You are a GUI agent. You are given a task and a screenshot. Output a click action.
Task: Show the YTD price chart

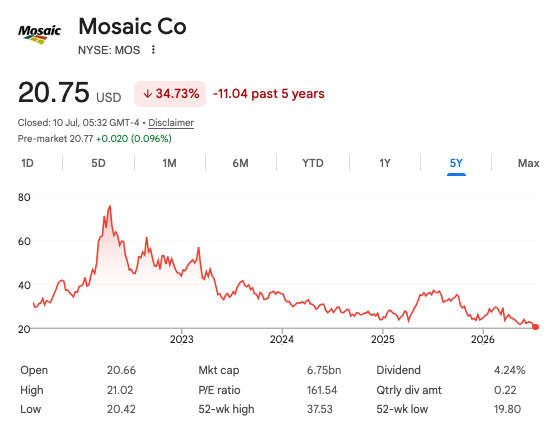313,163
